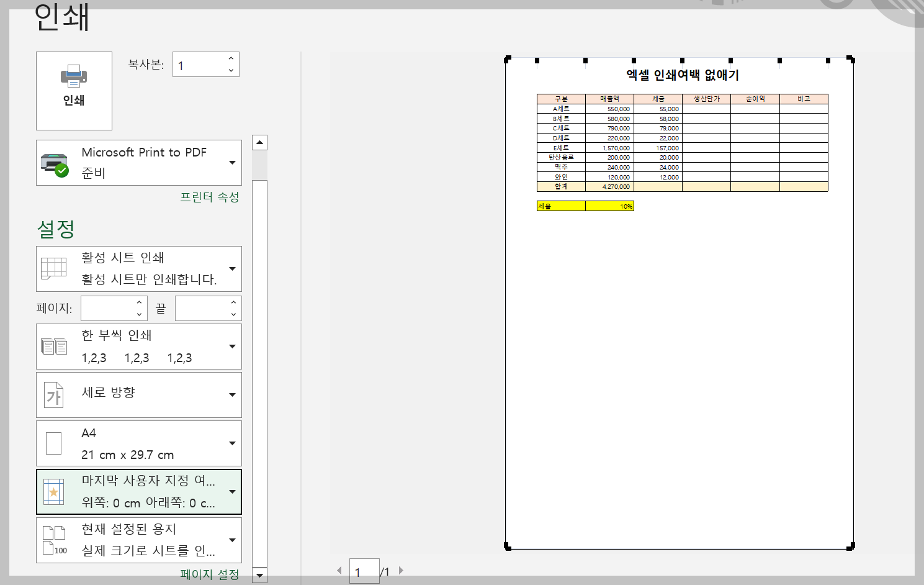The width and height of the screenshot is (924, 585).
Task: Click the A4 paper size icon
Action: 53,442
